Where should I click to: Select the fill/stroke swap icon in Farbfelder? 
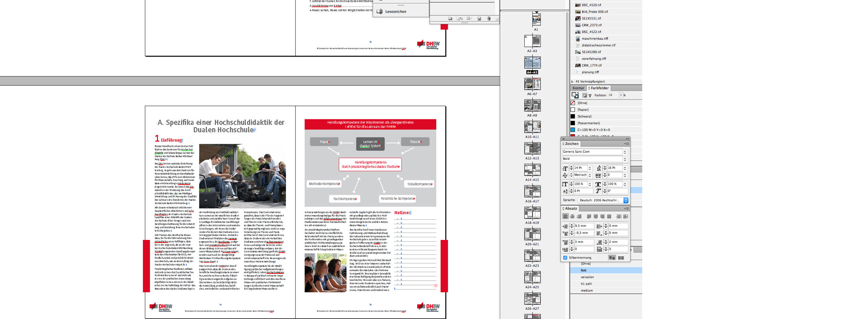coord(575,95)
